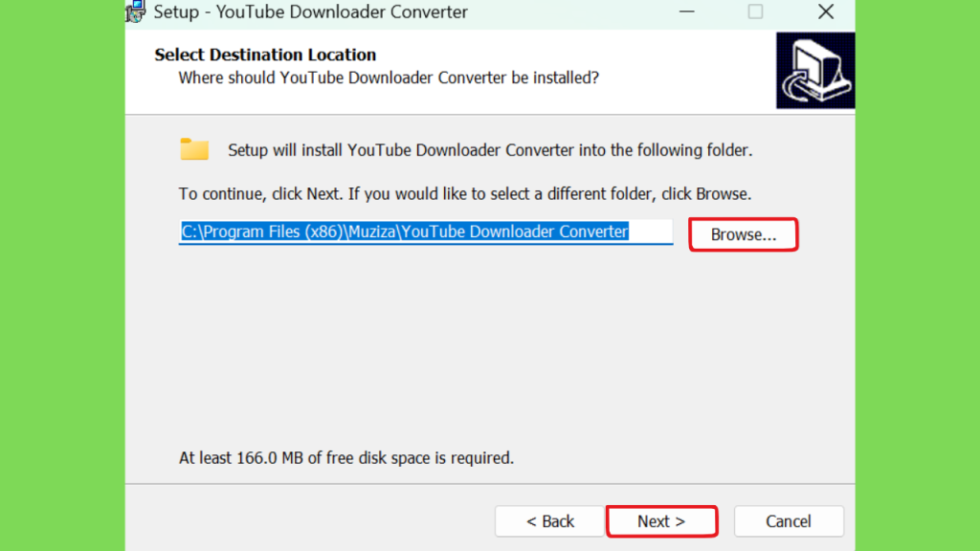The width and height of the screenshot is (980, 551).
Task: Click the highlighted installation path text
Action: 405,231
